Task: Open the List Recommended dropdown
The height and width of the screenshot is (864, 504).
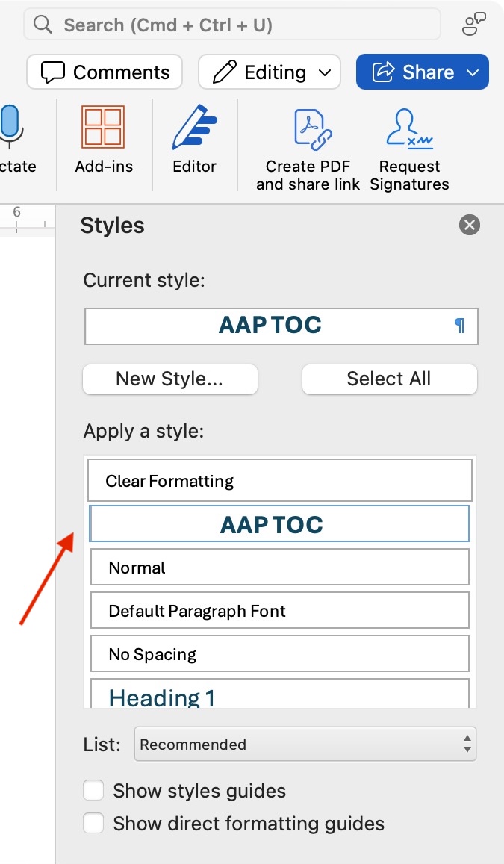Action: tap(305, 745)
